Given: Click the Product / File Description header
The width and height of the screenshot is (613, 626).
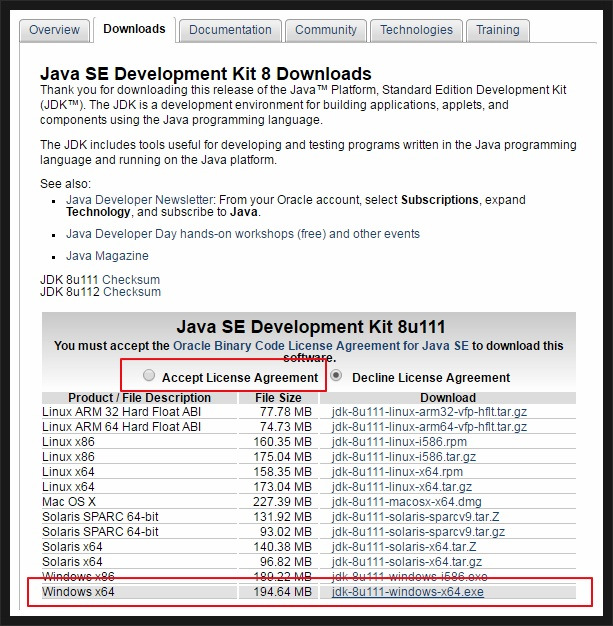Looking at the screenshot, I should (139, 398).
